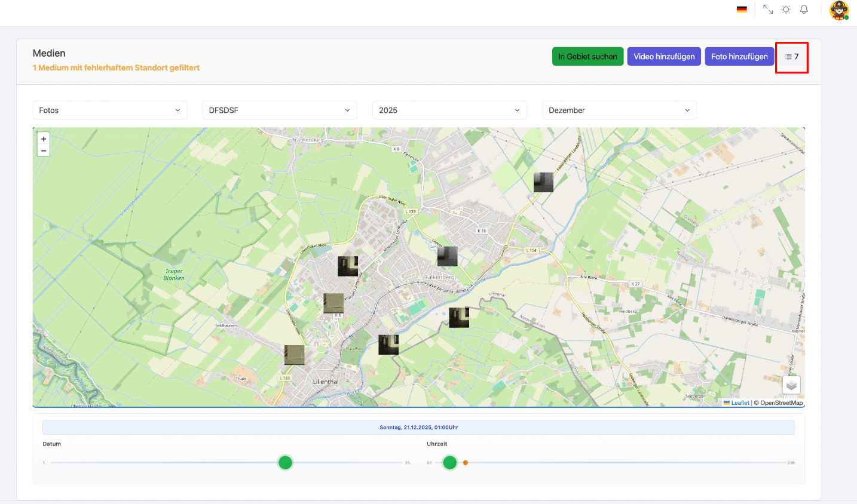Expand the Fotos media type dropdown
This screenshot has width=857, height=504.
pos(110,110)
